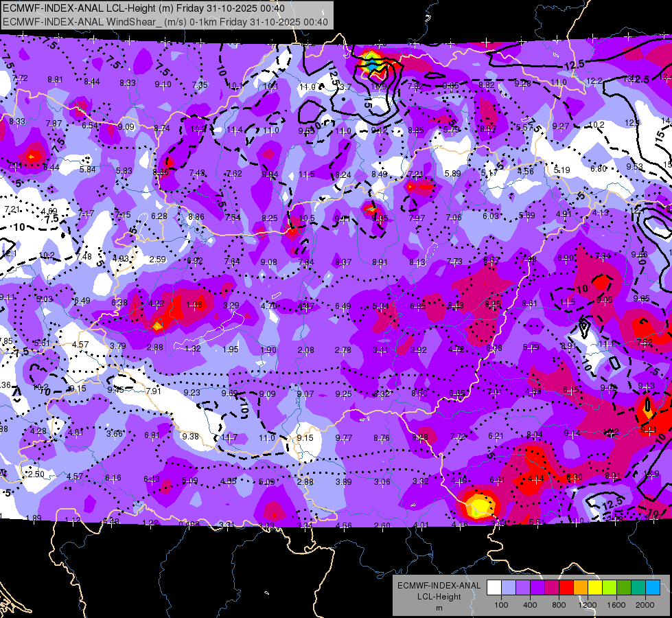Click the 2.08 wind shear value
The height and width of the screenshot is (618, 672).
click(305, 350)
